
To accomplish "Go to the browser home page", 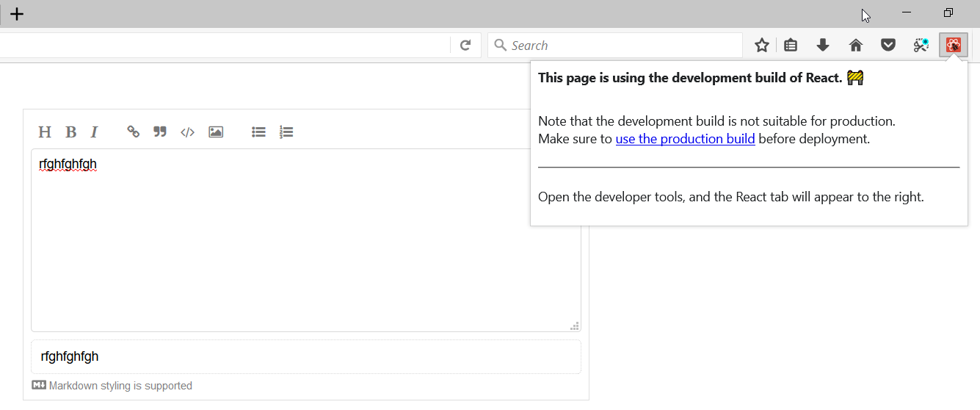I will tap(856, 46).
